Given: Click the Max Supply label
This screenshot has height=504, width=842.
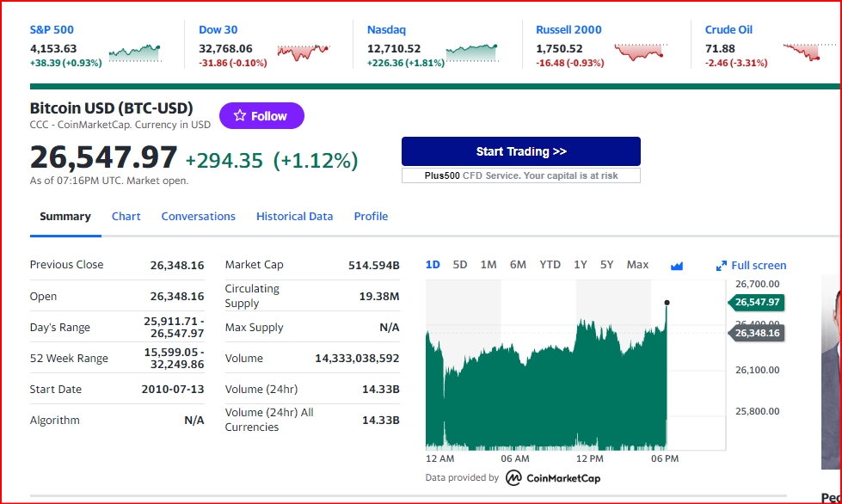Looking at the screenshot, I should pyautogui.click(x=254, y=328).
